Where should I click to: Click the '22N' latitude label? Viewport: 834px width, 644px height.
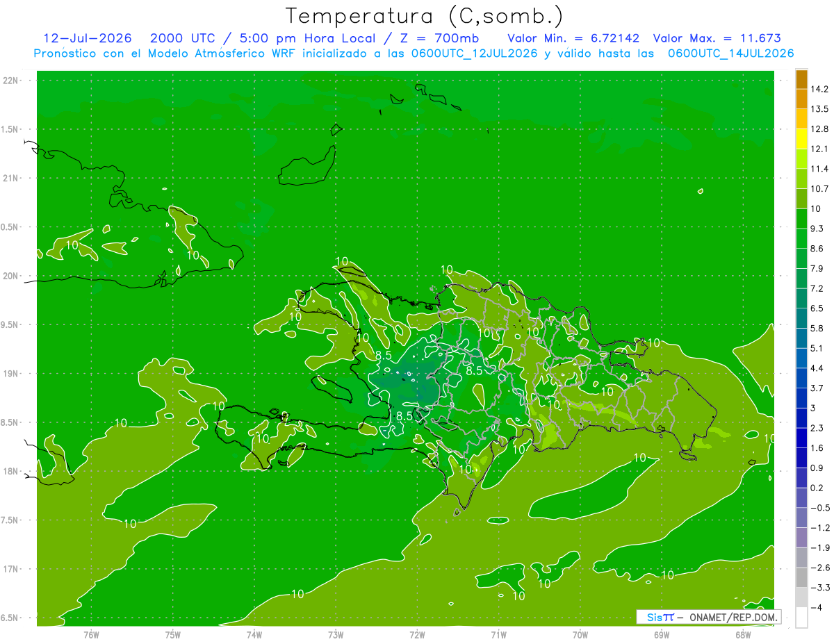[x=10, y=81]
